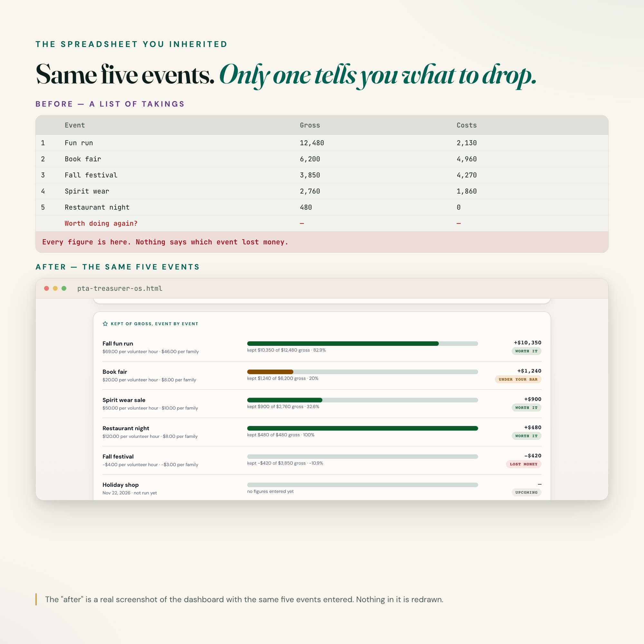The image size is (644, 644).
Task: Click the Worth doing again? row label
Action: click(x=101, y=223)
